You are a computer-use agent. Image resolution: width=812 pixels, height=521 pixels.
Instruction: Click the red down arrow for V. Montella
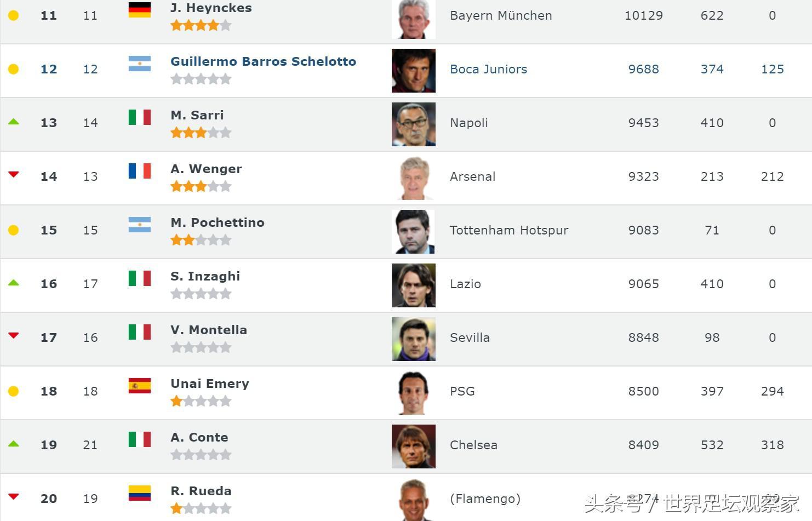tap(14, 335)
